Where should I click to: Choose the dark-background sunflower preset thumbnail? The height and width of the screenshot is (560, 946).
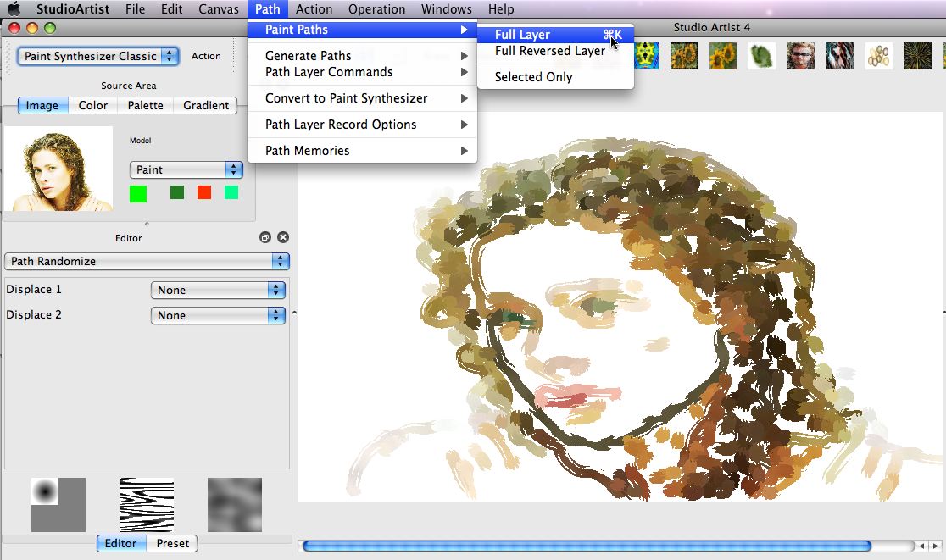684,56
